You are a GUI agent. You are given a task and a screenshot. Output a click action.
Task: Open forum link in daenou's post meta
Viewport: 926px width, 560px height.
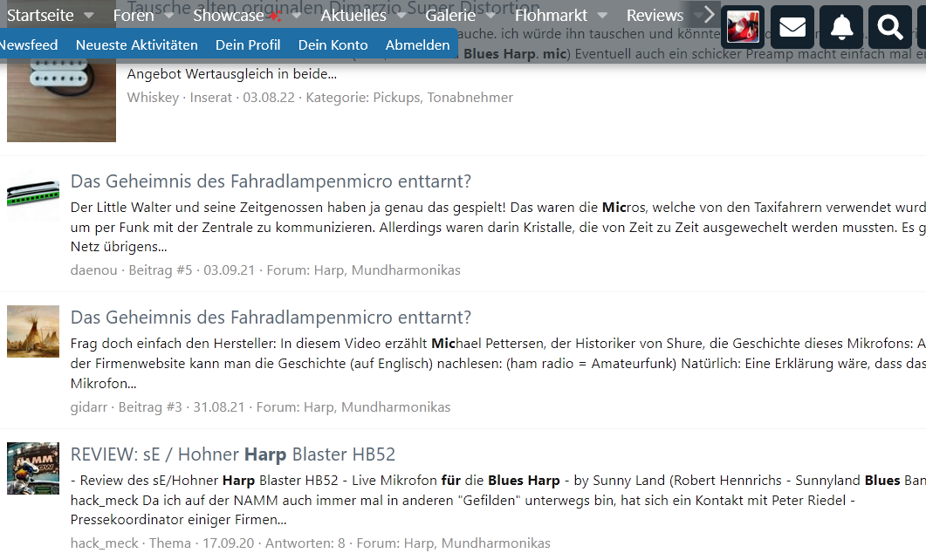click(387, 270)
